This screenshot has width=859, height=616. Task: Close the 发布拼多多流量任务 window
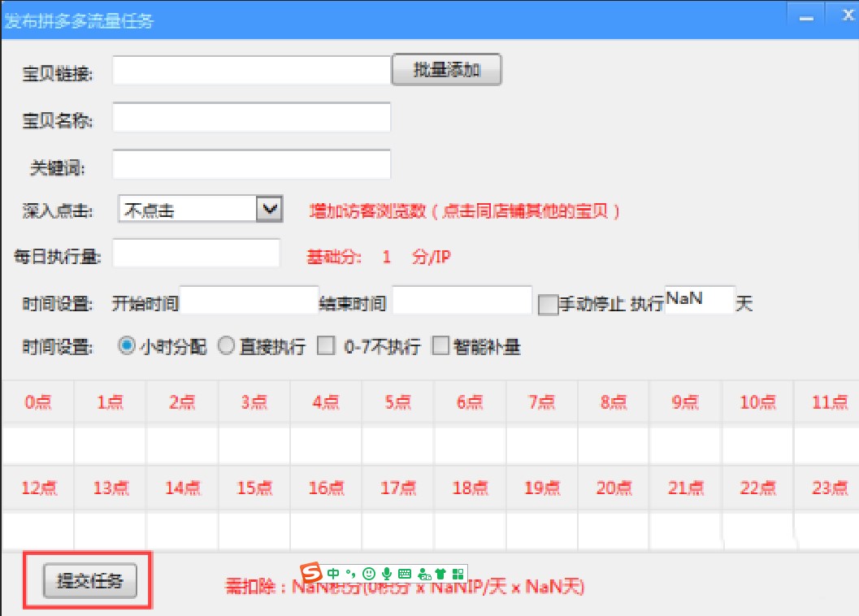[x=846, y=16]
